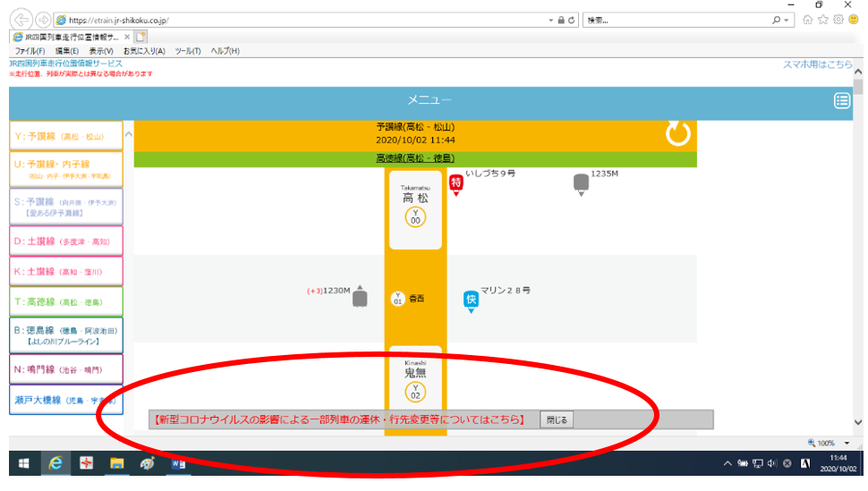Screen dimensions: 868x491
Task: Click the スマホ用はこちら link
Action: click(817, 64)
